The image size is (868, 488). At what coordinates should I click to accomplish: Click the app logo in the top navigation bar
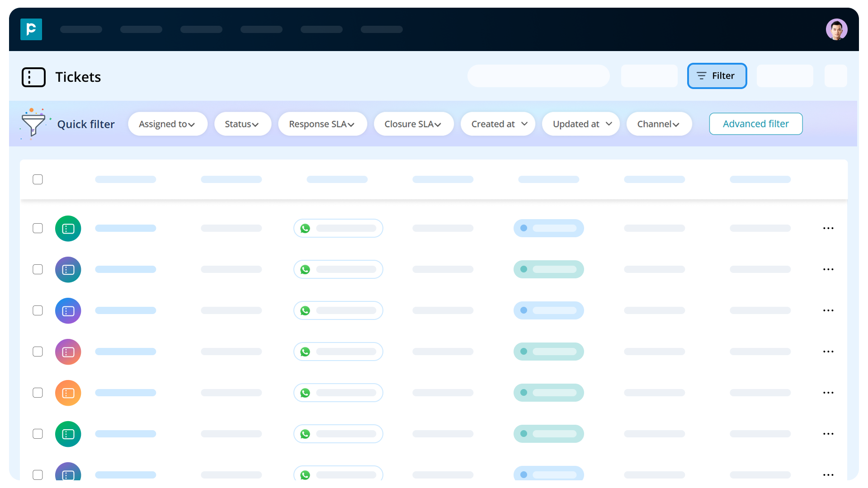coord(31,29)
